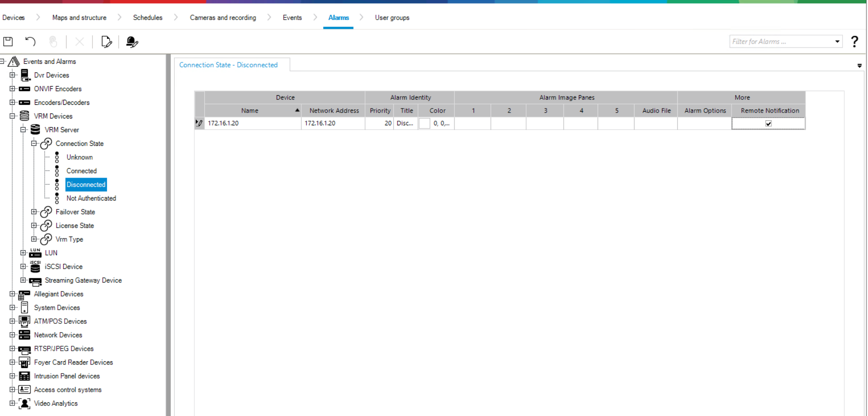Click the toolbar icon right of the separator

132,42
